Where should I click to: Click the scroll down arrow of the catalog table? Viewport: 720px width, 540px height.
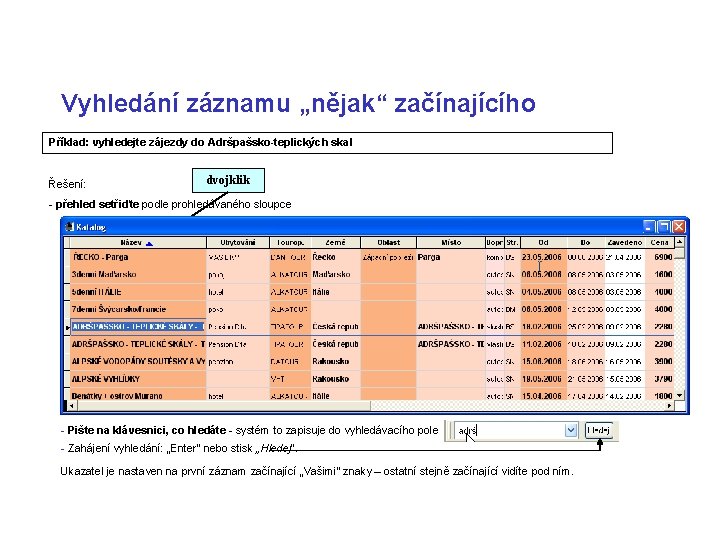(680, 395)
